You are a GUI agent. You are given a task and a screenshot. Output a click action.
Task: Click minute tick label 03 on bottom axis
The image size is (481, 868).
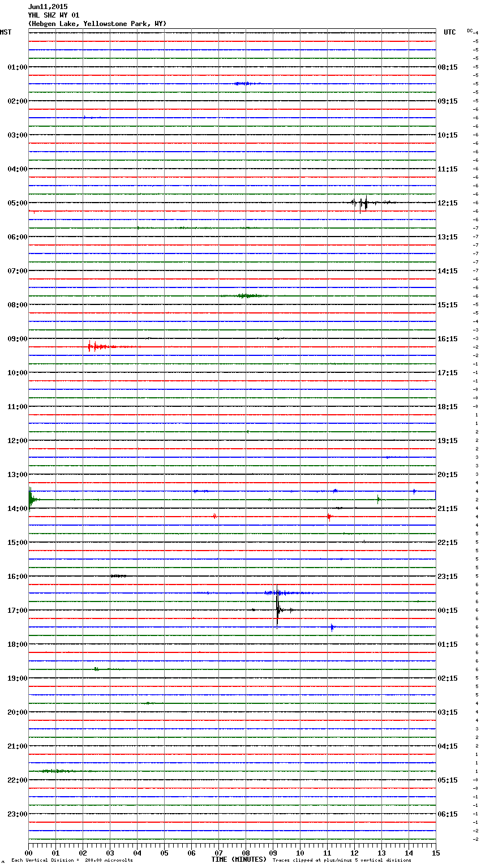click(x=110, y=853)
